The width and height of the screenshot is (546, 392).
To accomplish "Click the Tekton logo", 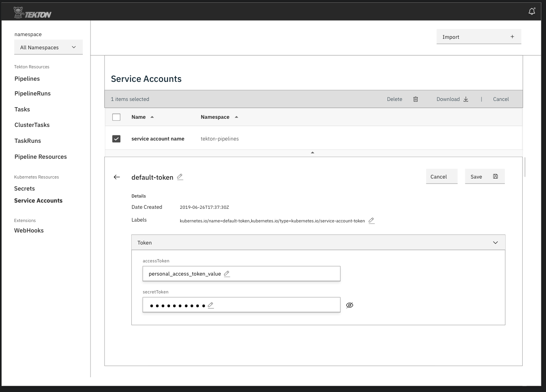I will pos(31,12).
